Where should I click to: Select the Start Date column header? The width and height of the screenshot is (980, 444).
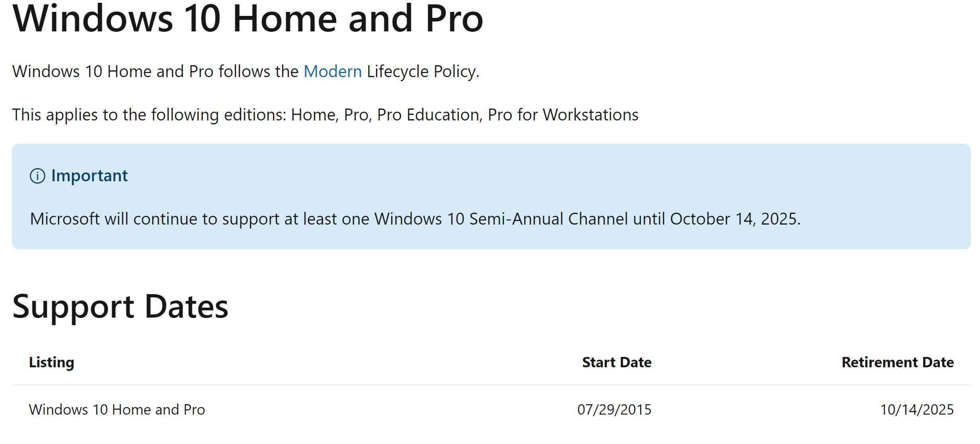(617, 363)
